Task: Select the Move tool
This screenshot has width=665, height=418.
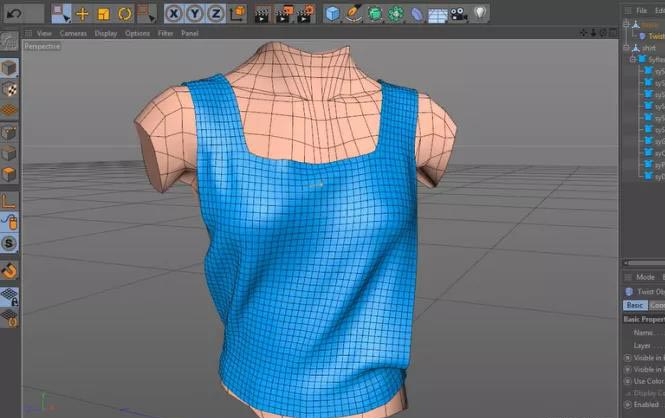Action: point(82,14)
